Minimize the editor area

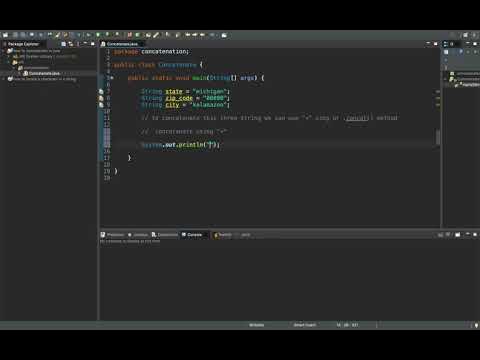(x=428, y=44)
